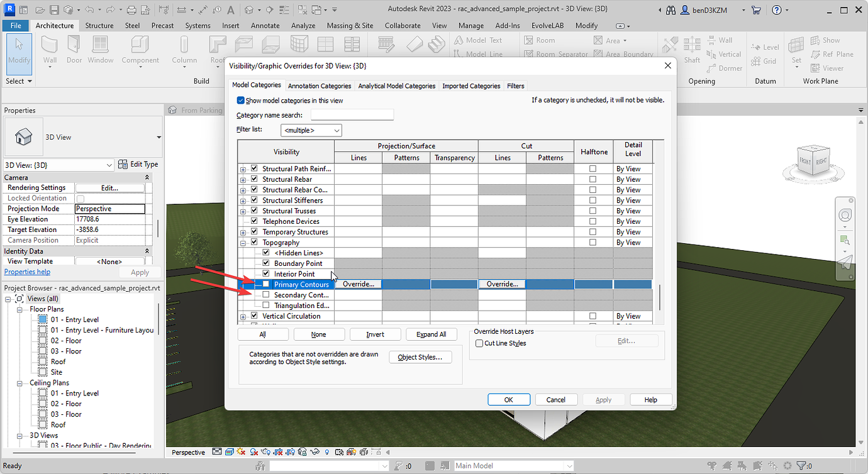
Task: Open the Primary Contours projection Override
Action: point(358,284)
